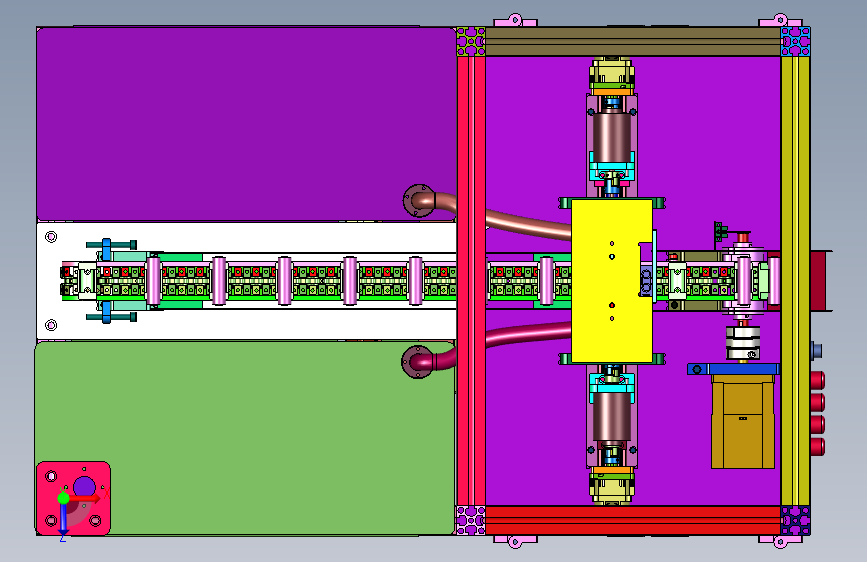The width and height of the screenshot is (867, 562).
Task: Select the large purple cover panel
Action: (246, 124)
